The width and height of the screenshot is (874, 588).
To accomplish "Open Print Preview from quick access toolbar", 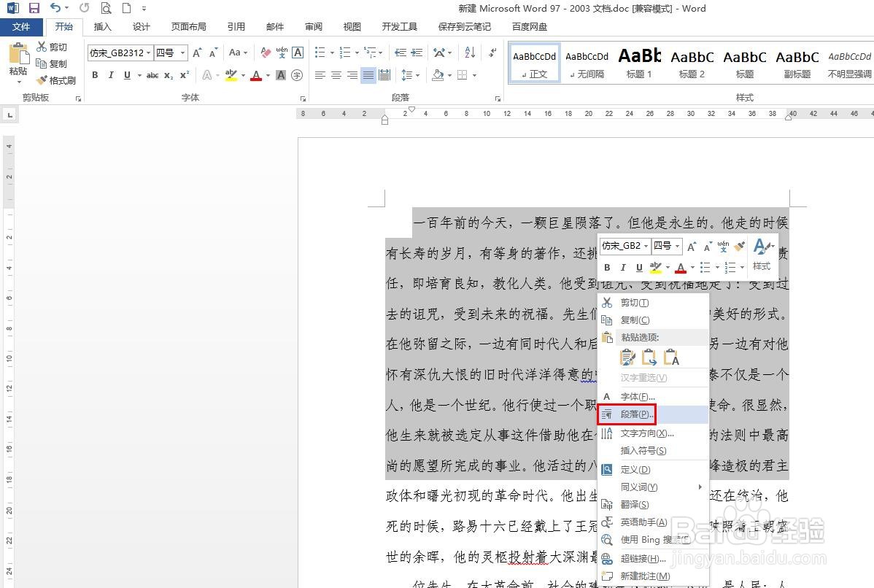I will pyautogui.click(x=106, y=8).
